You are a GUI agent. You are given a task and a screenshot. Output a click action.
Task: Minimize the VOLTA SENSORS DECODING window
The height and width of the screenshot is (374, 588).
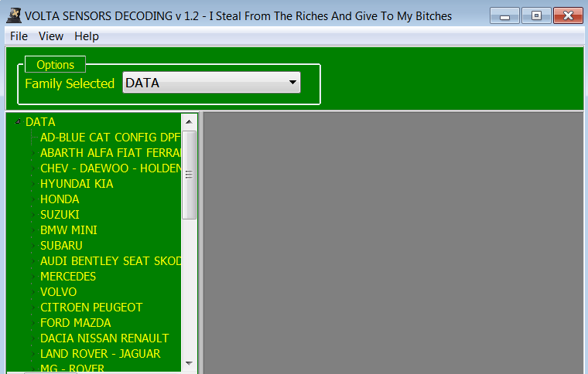click(x=504, y=16)
